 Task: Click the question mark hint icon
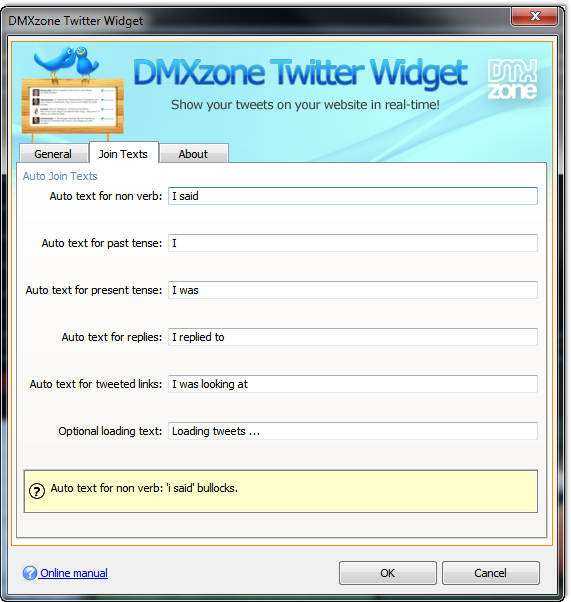tap(37, 491)
